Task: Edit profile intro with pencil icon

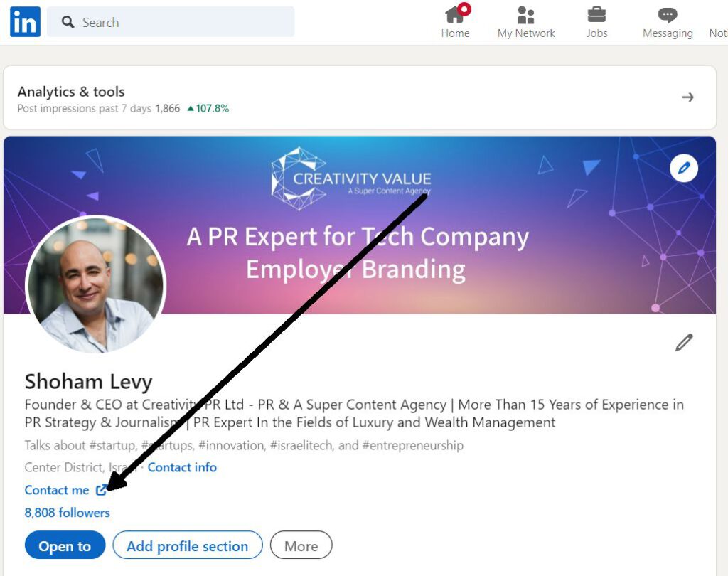Action: (x=684, y=342)
